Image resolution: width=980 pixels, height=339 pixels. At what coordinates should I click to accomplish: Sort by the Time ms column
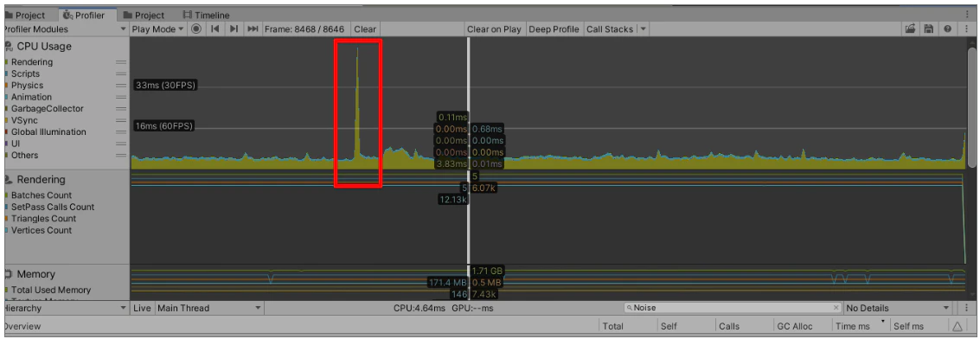click(862, 326)
